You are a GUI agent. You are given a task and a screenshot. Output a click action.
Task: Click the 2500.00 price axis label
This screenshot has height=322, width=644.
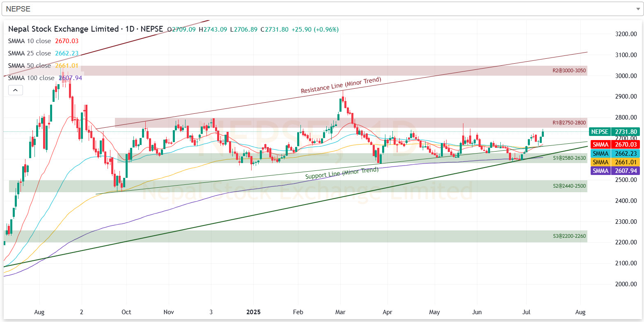coord(626,180)
